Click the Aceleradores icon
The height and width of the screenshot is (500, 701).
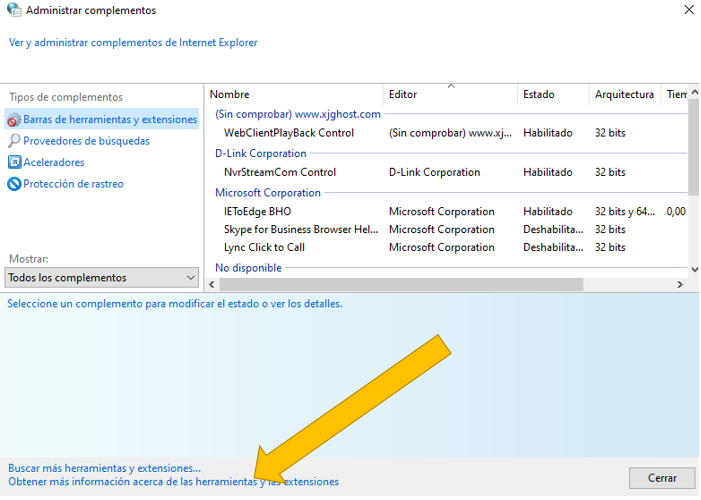[14, 162]
